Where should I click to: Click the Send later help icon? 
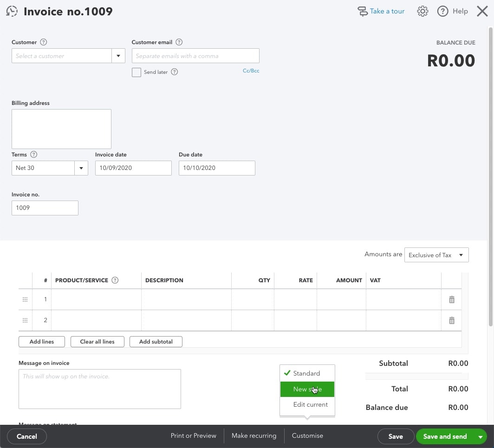pyautogui.click(x=174, y=72)
